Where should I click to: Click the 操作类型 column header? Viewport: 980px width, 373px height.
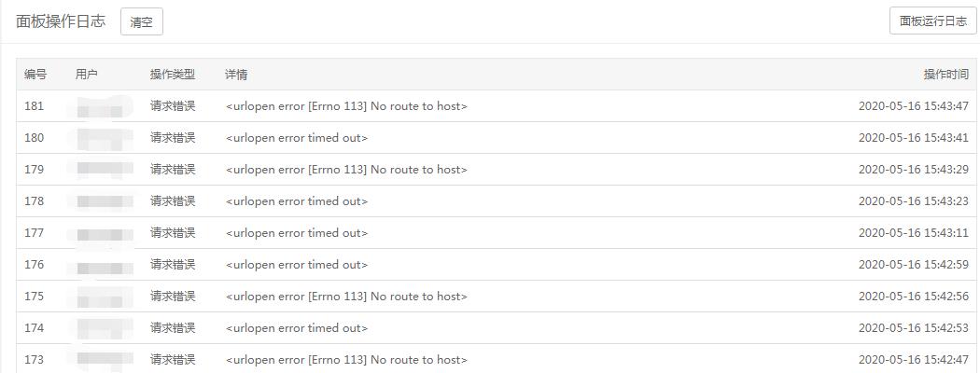coord(173,75)
